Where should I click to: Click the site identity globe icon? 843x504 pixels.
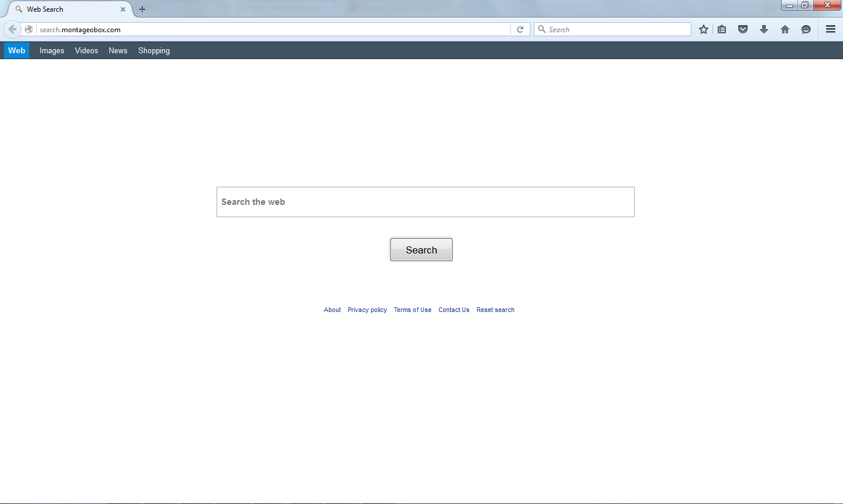tap(29, 29)
